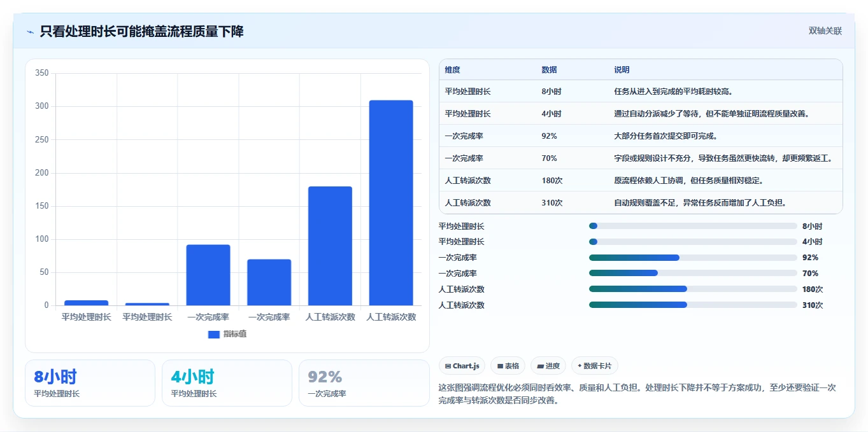Click the 310次 value in the table
Screen dimensions: 868x432
click(552, 203)
